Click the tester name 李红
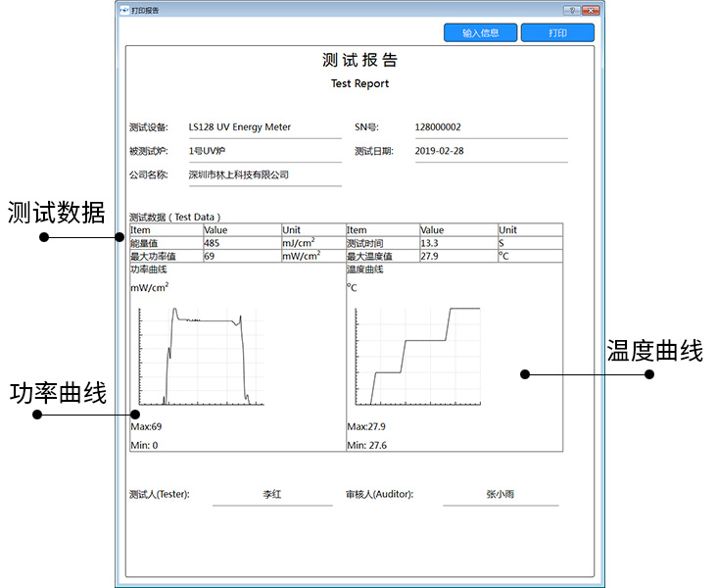 coord(272,494)
